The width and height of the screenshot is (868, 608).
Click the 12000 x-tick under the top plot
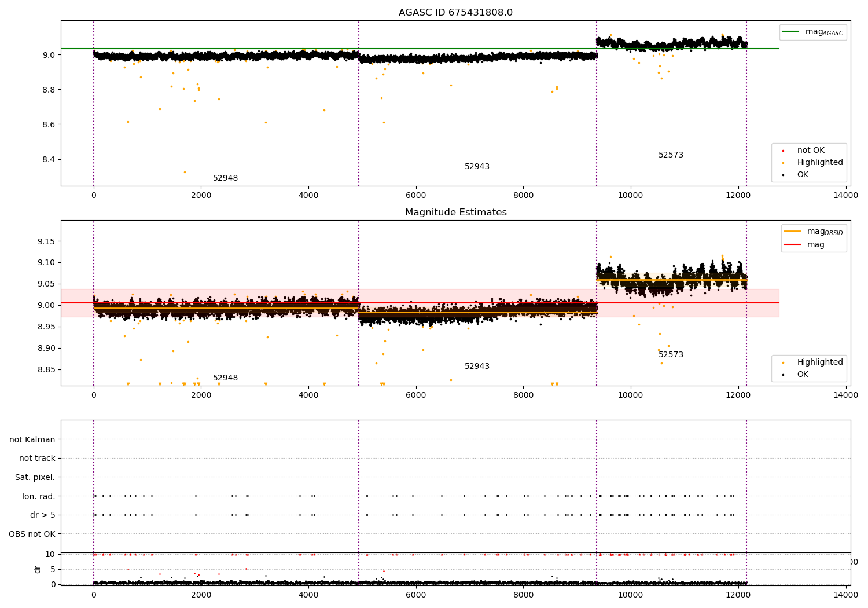point(738,196)
